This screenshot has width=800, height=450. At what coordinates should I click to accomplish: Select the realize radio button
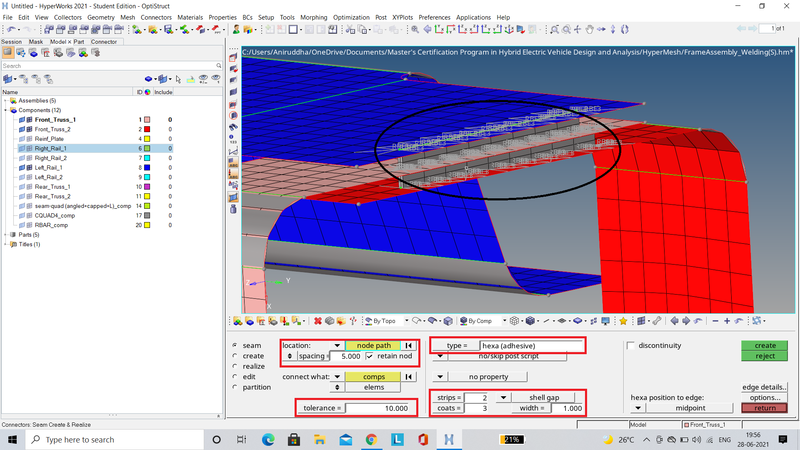[x=234, y=367]
